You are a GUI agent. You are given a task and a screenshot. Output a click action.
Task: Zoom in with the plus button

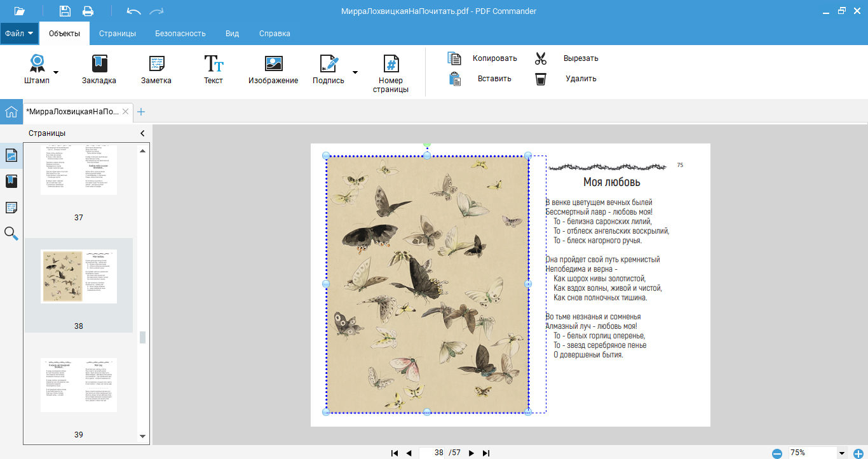pos(858,453)
